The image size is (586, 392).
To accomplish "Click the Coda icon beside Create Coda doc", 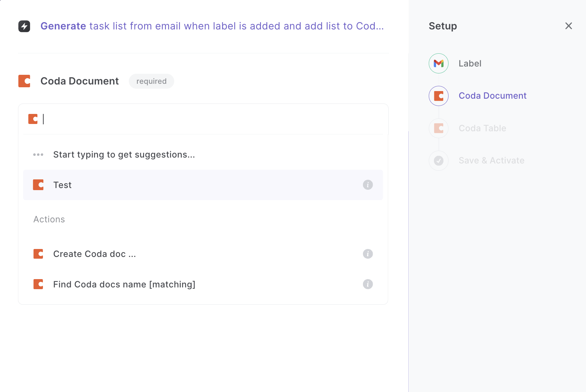I will coord(38,254).
